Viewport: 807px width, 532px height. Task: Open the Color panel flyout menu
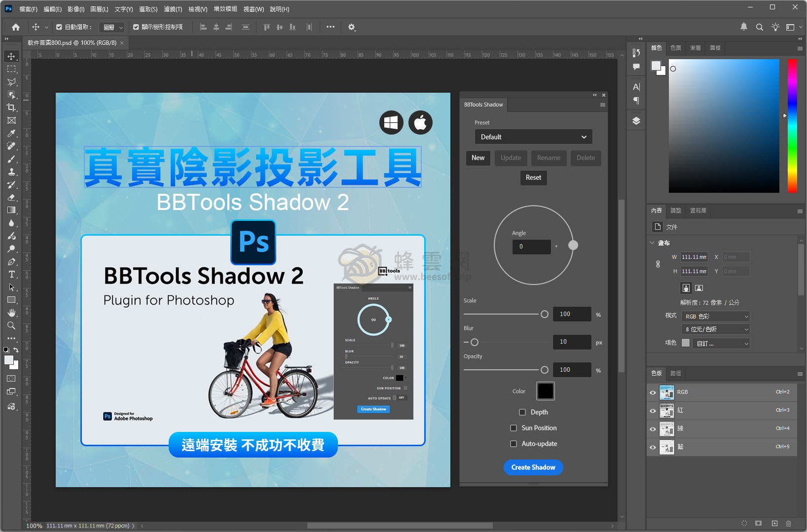pyautogui.click(x=800, y=48)
